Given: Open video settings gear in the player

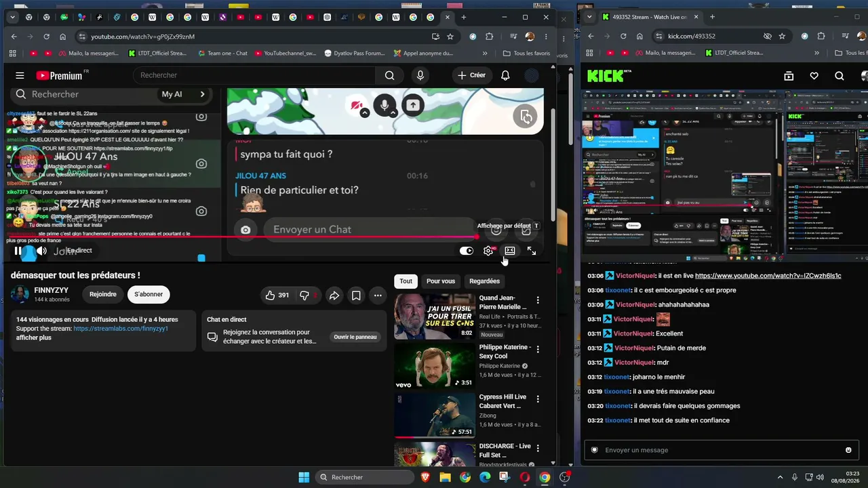Looking at the screenshot, I should click(x=488, y=251).
